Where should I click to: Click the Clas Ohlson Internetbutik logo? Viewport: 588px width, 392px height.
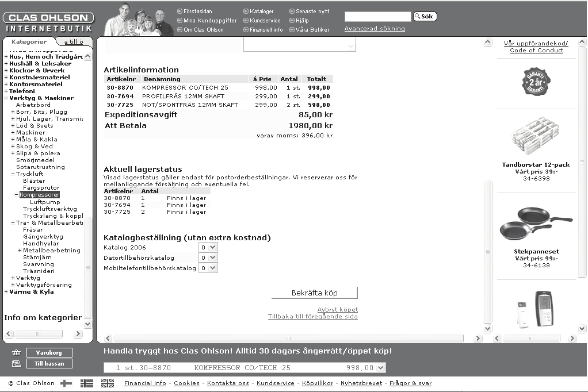(x=48, y=22)
